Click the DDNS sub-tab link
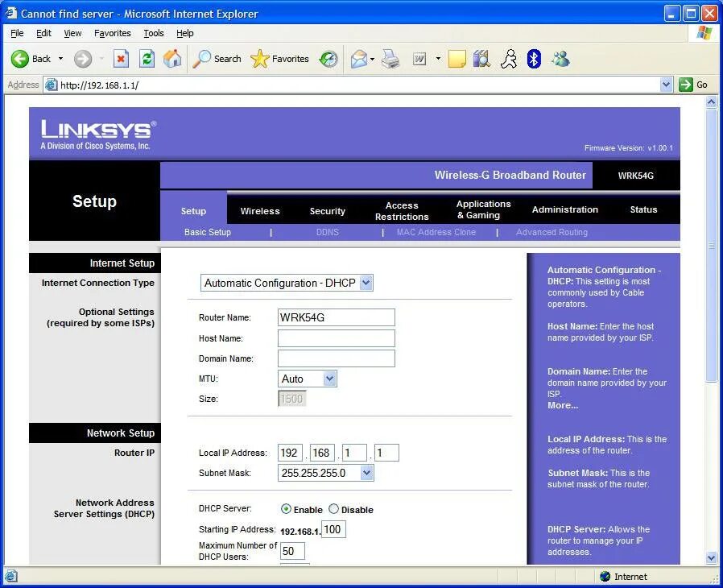Image resolution: width=723 pixels, height=588 pixels. [328, 232]
